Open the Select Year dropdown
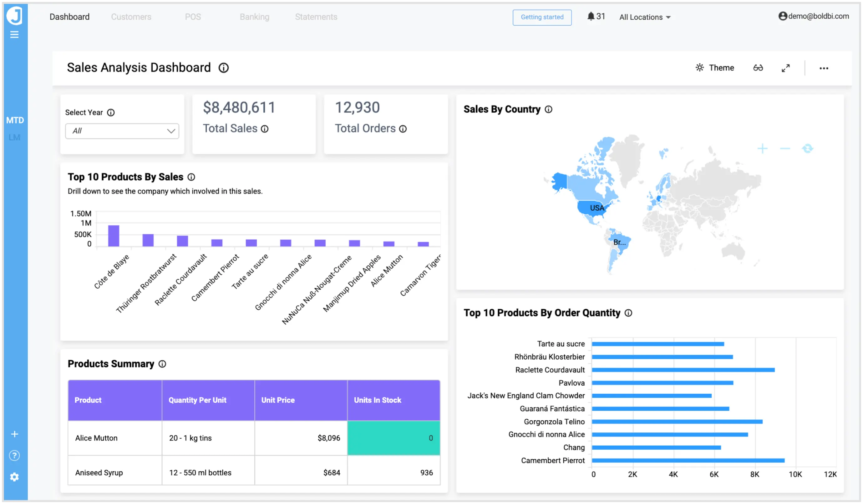863x504 pixels. (122, 131)
